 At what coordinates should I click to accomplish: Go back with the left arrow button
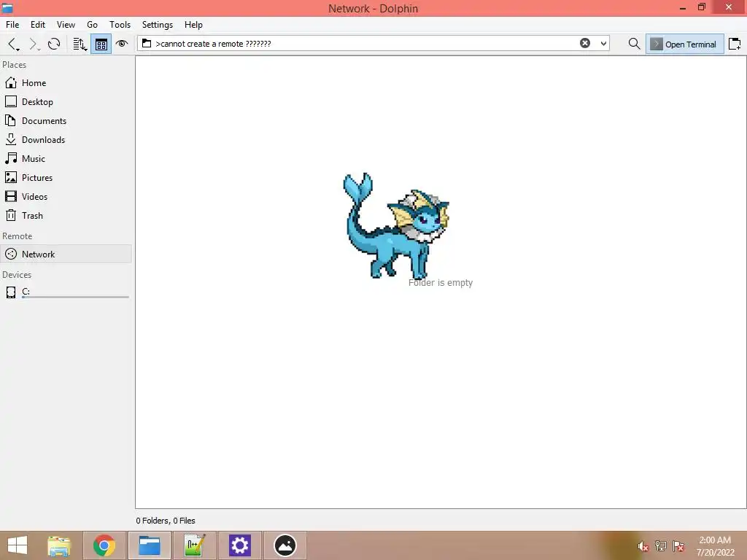(x=13, y=44)
